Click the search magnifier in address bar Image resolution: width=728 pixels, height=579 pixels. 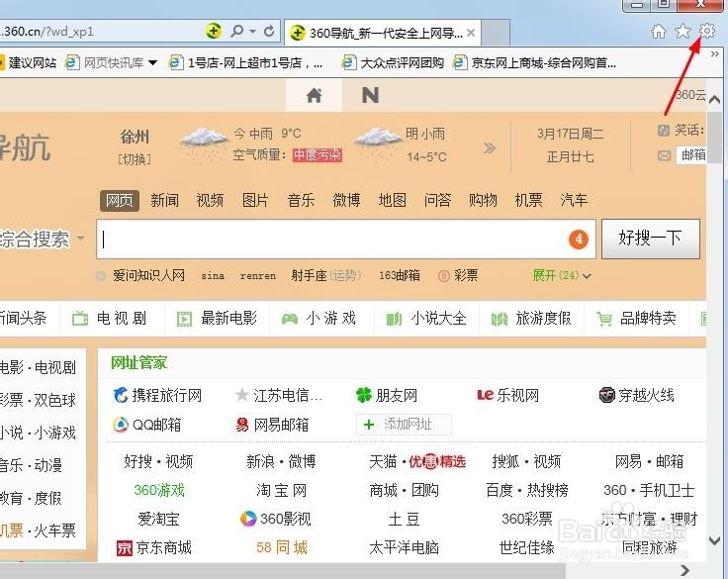(236, 31)
